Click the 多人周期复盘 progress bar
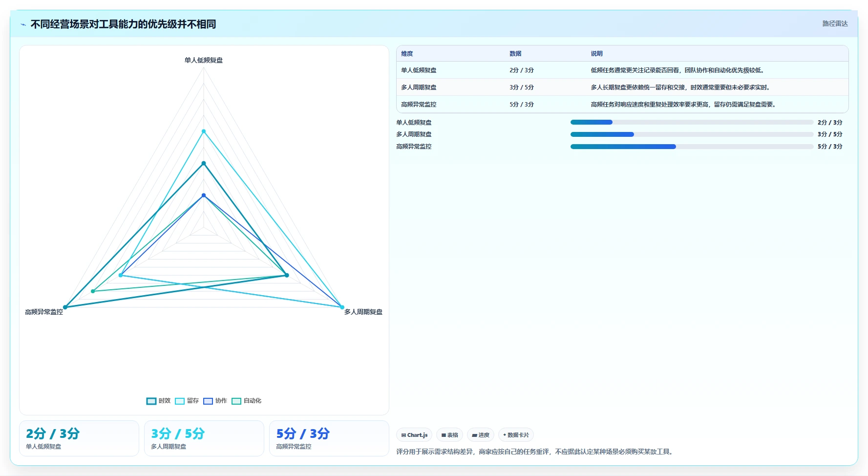This screenshot has width=868, height=476. pyautogui.click(x=692, y=134)
